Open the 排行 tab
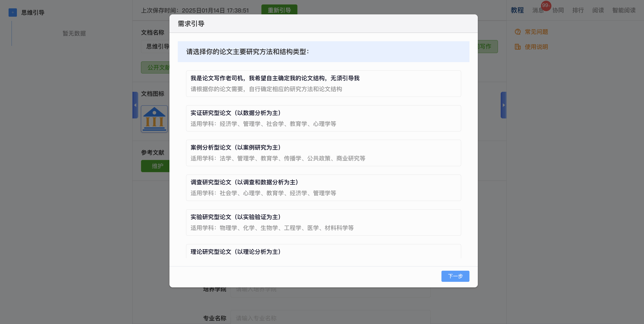 pyautogui.click(x=578, y=10)
